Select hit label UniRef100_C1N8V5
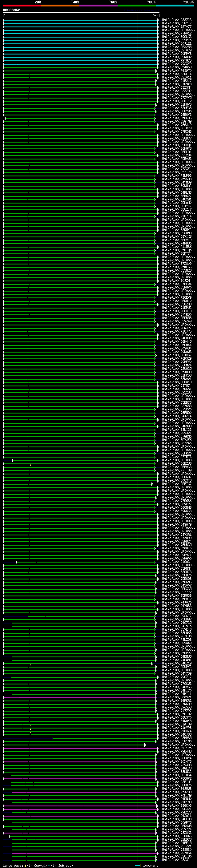197x868 pixels. coord(176,104)
